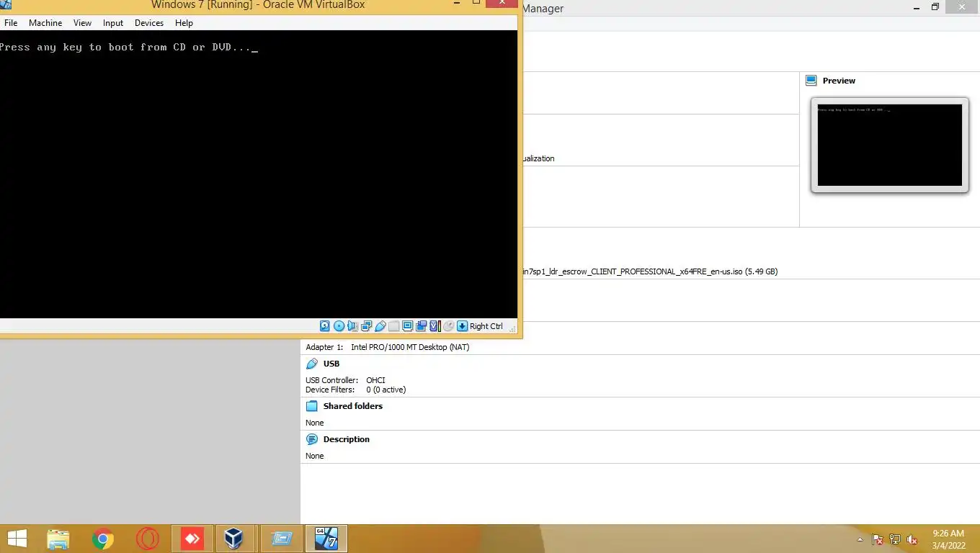Open the Machine menu

(x=45, y=23)
